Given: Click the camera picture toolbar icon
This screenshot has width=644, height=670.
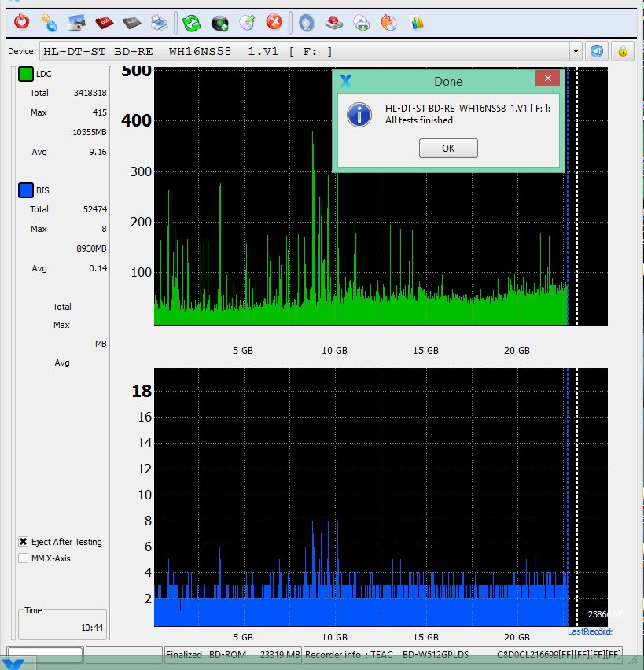Looking at the screenshot, I should point(76,23).
